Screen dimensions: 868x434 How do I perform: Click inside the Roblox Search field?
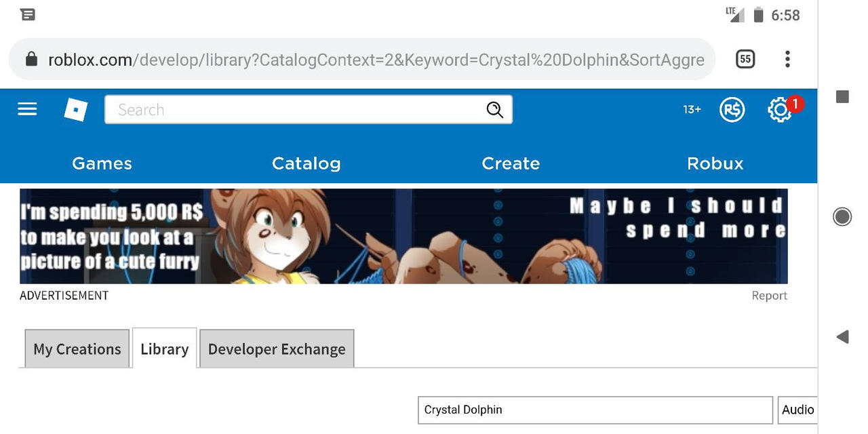(x=309, y=110)
